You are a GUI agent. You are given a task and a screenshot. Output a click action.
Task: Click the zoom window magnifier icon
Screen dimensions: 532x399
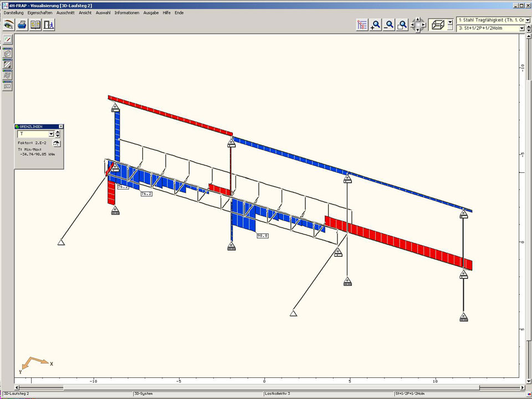coord(403,24)
